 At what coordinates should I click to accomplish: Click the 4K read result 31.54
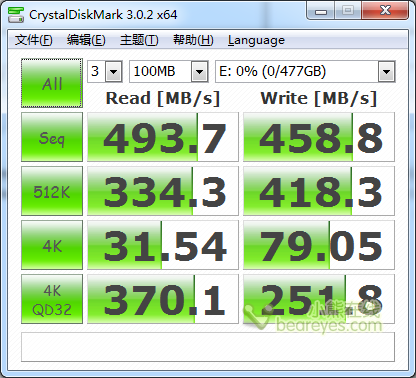pyautogui.click(x=163, y=245)
